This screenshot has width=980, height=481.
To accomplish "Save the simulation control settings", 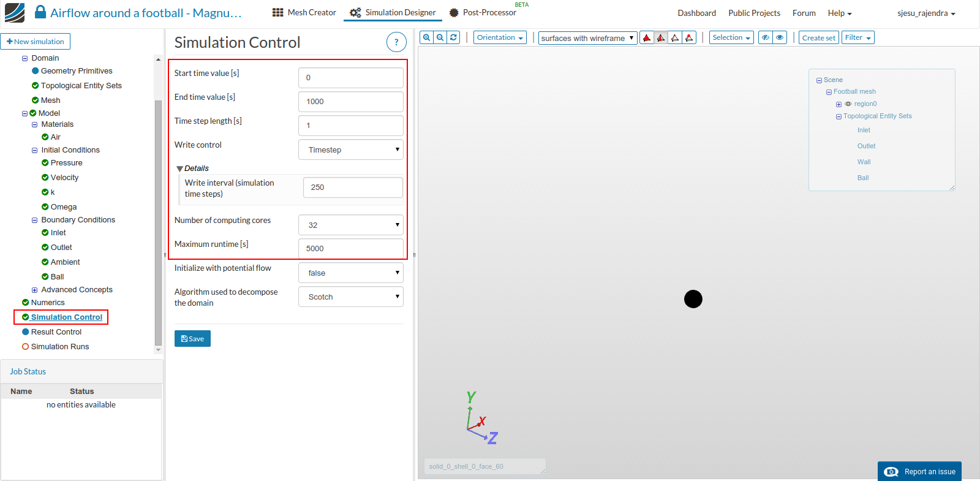I will (x=192, y=339).
